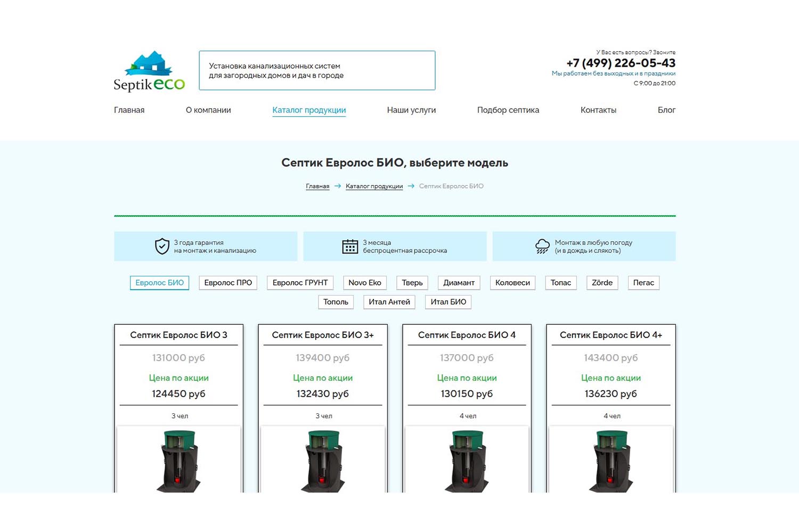Open Подбор септика page
The image size is (799, 532).
coord(508,110)
